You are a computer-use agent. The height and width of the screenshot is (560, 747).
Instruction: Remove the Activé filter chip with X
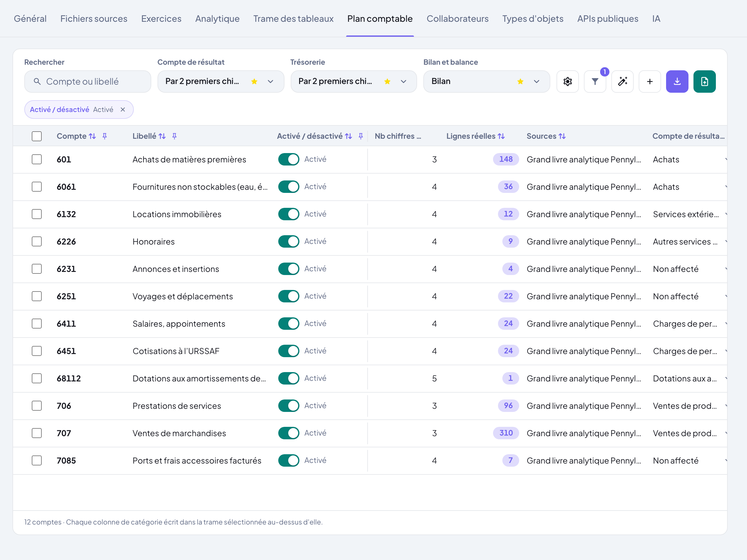coord(123,110)
